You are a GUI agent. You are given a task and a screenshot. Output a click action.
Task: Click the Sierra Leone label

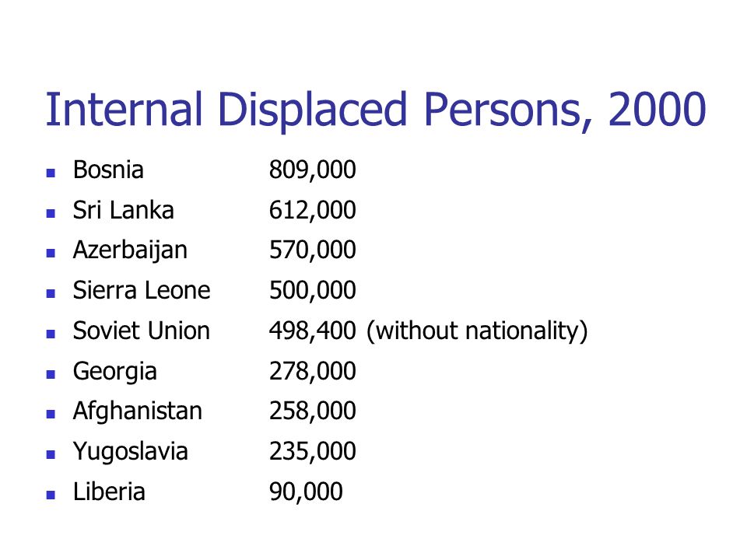142,290
